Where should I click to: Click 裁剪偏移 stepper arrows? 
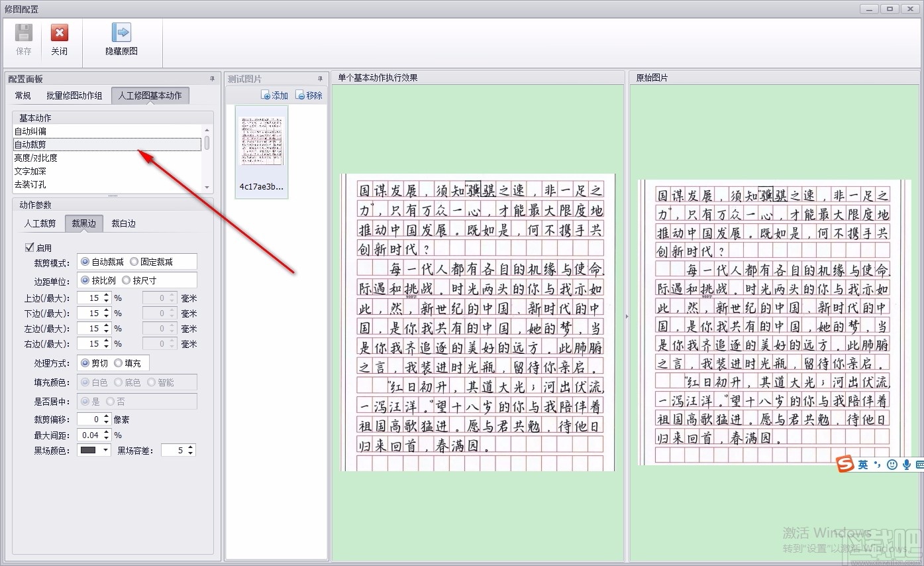107,420
